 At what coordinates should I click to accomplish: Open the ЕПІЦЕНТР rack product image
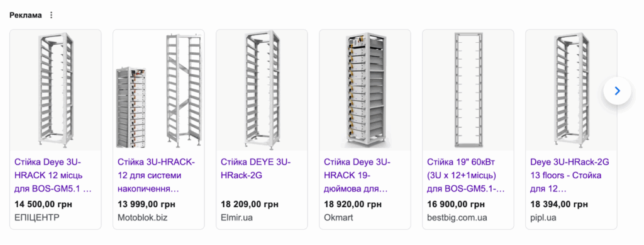[x=55, y=90]
